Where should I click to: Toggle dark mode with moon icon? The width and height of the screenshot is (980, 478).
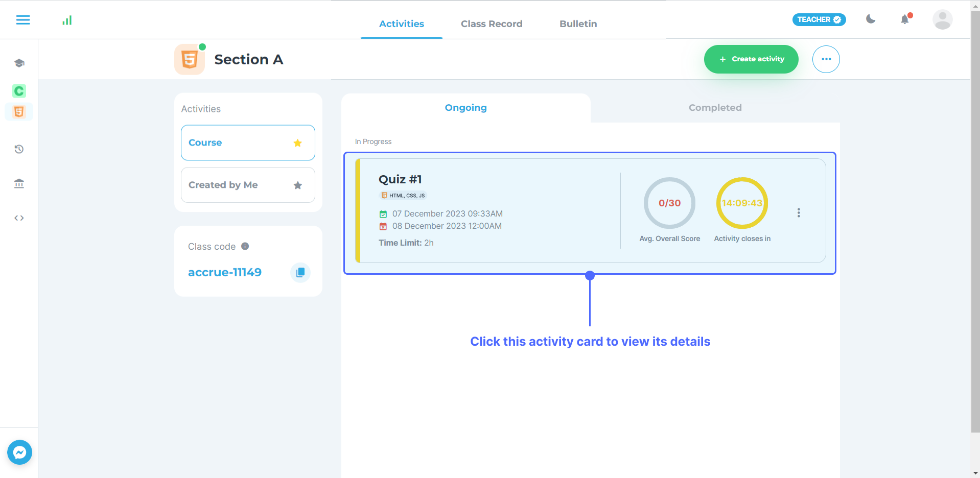tap(871, 19)
